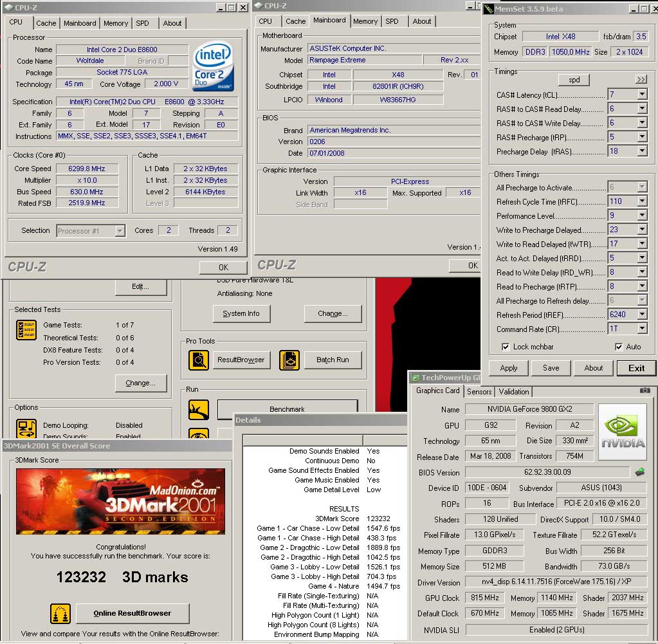This screenshot has width=658, height=644.
Task: Switch to Validation tab in GPU-Z
Action: 514,392
